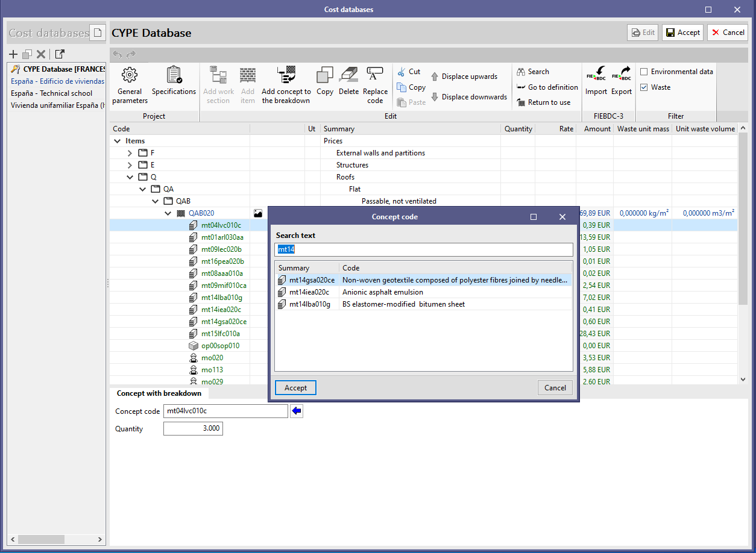This screenshot has width=756, height=553.
Task: Open General parameters settings
Action: (x=130, y=84)
